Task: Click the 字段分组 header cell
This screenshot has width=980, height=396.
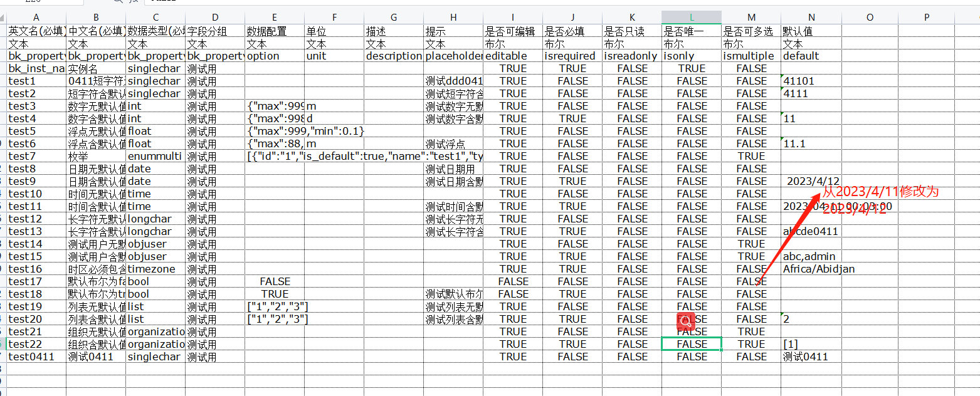Action: coord(215,31)
